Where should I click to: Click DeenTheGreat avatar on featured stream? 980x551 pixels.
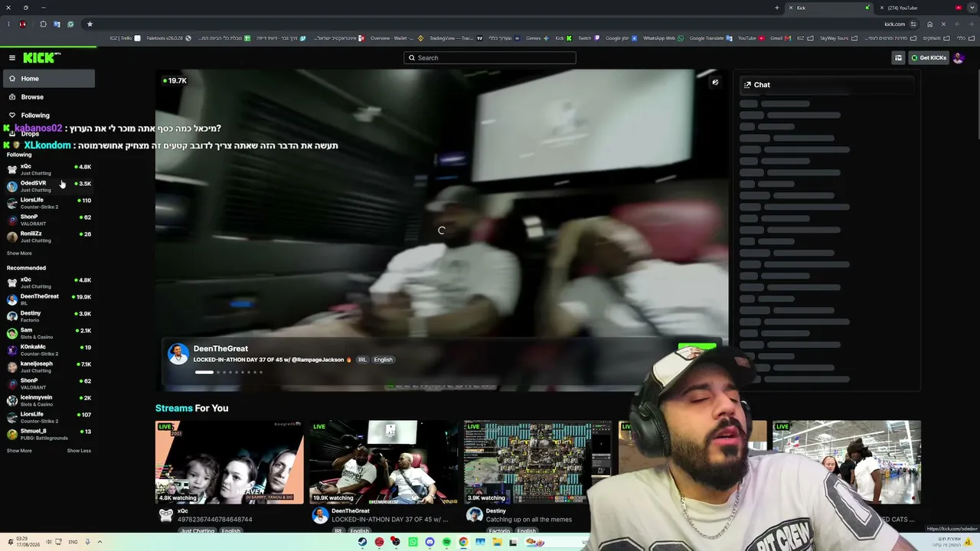click(178, 354)
